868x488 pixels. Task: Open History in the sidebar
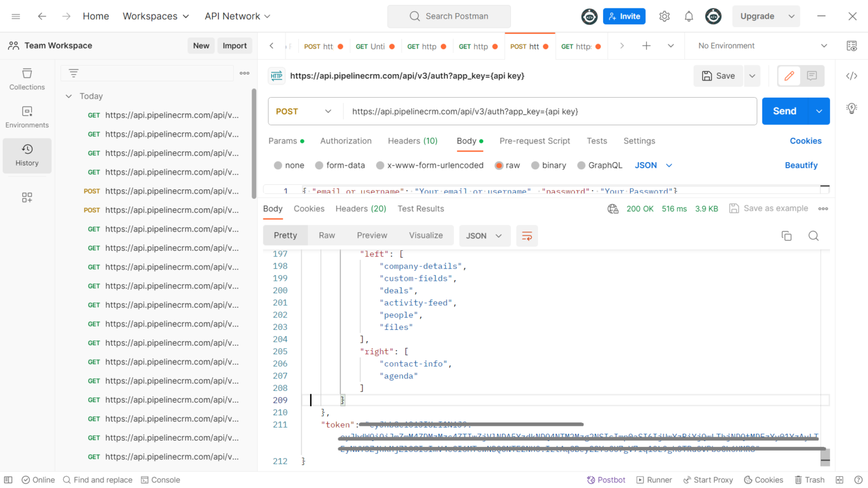tap(27, 155)
